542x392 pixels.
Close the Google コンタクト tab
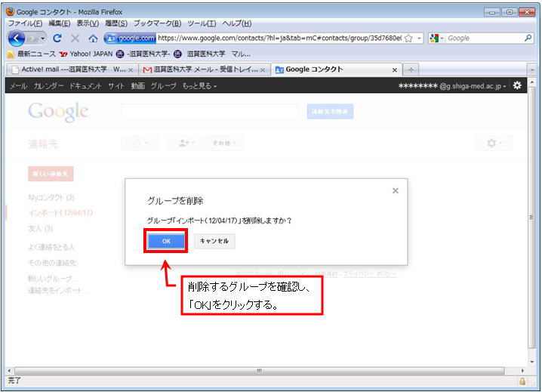[394, 70]
